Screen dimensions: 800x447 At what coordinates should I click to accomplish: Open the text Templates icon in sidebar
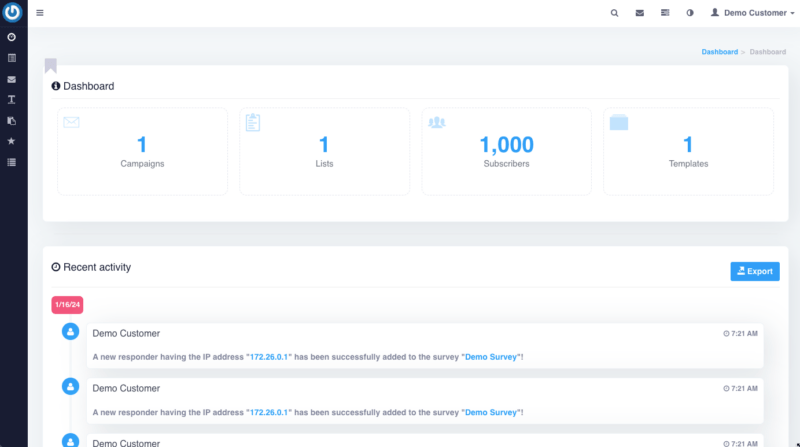tap(12, 100)
